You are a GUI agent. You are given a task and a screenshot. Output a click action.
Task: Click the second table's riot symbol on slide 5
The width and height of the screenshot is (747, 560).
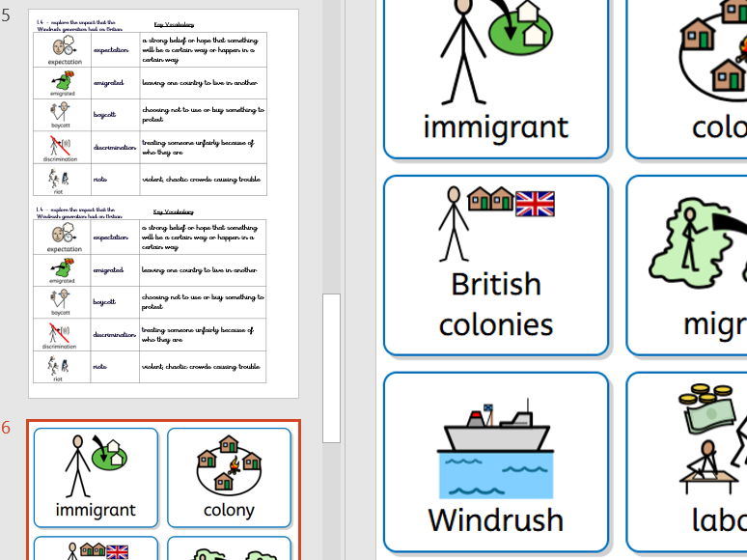click(x=58, y=365)
